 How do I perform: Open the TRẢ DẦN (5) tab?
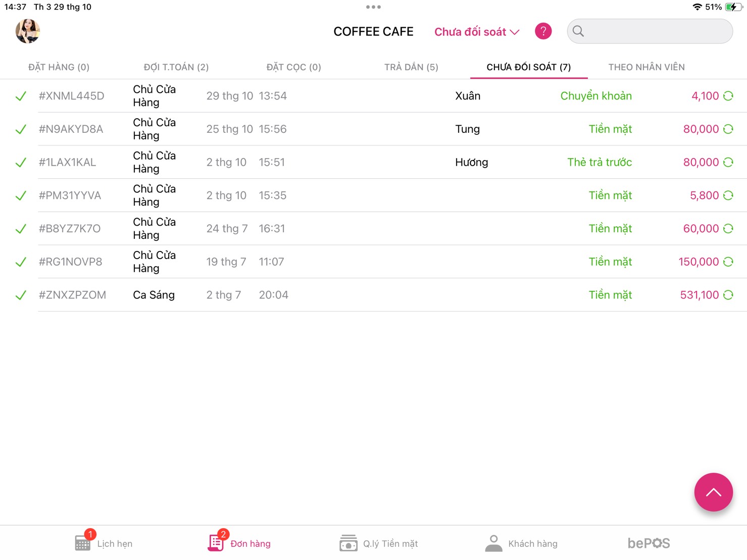pyautogui.click(x=411, y=67)
